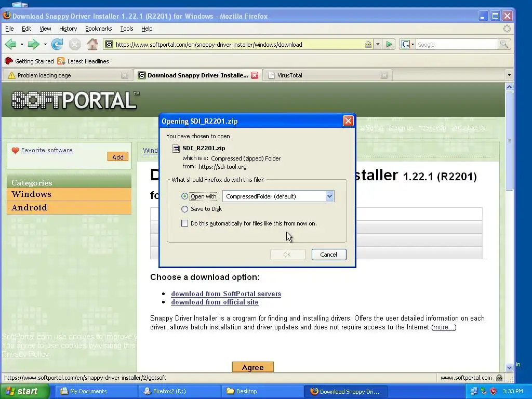Screen dimensions: 532x399
Task: Close the Problem loading page tab
Action: coord(125,75)
